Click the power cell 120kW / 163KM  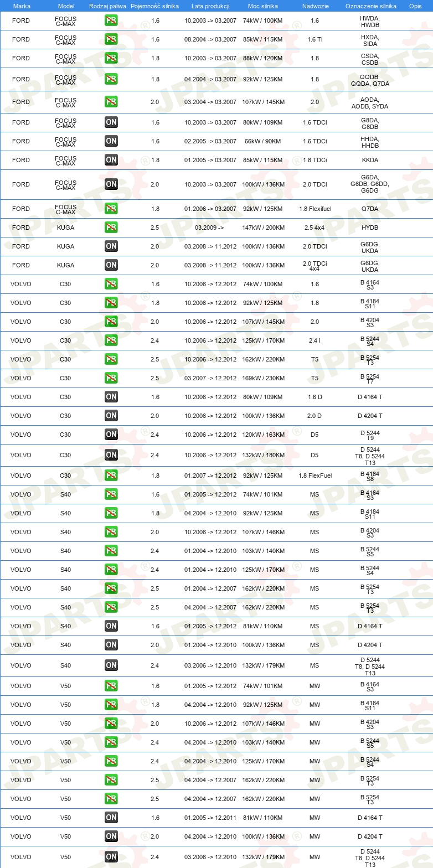click(263, 435)
